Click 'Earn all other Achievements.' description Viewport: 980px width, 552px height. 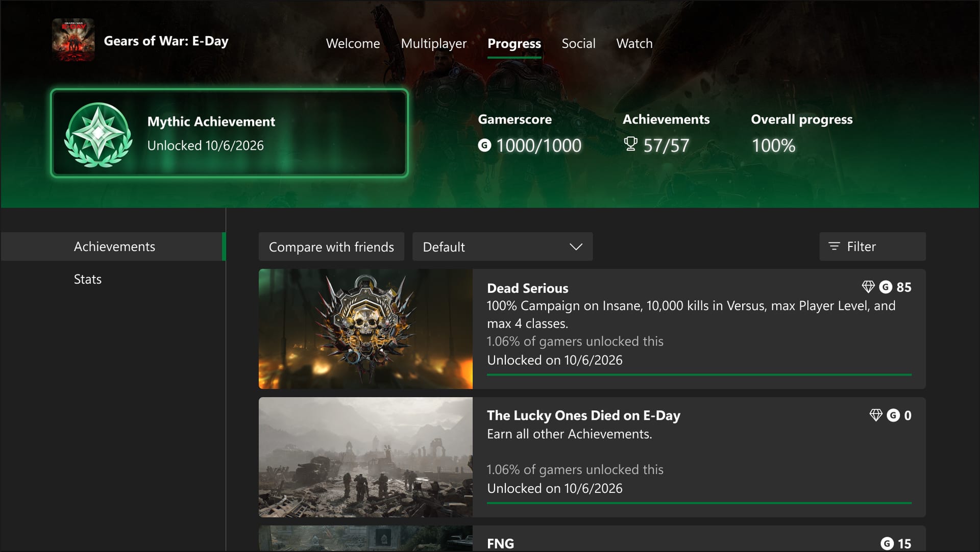click(x=569, y=434)
